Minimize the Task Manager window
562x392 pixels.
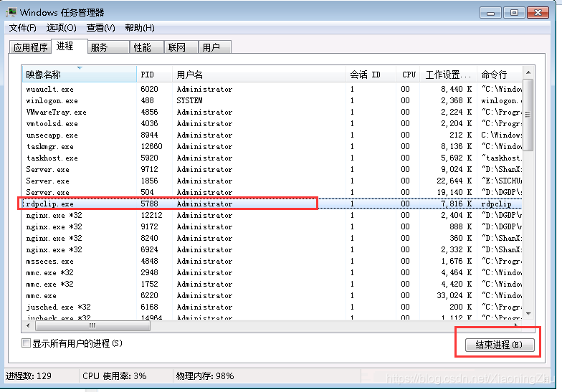tap(490, 13)
